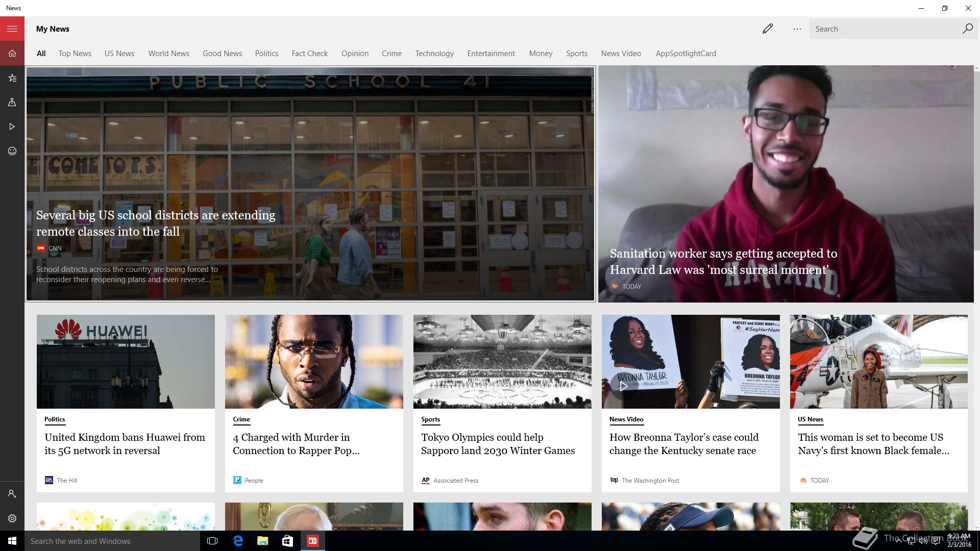Open the News Video tab
The width and height of the screenshot is (980, 551).
621,54
